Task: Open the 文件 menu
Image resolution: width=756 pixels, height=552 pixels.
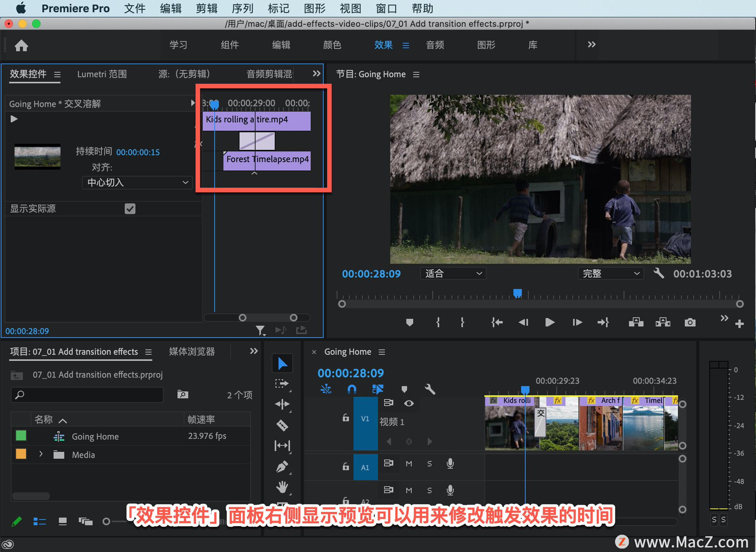Action: (x=135, y=8)
